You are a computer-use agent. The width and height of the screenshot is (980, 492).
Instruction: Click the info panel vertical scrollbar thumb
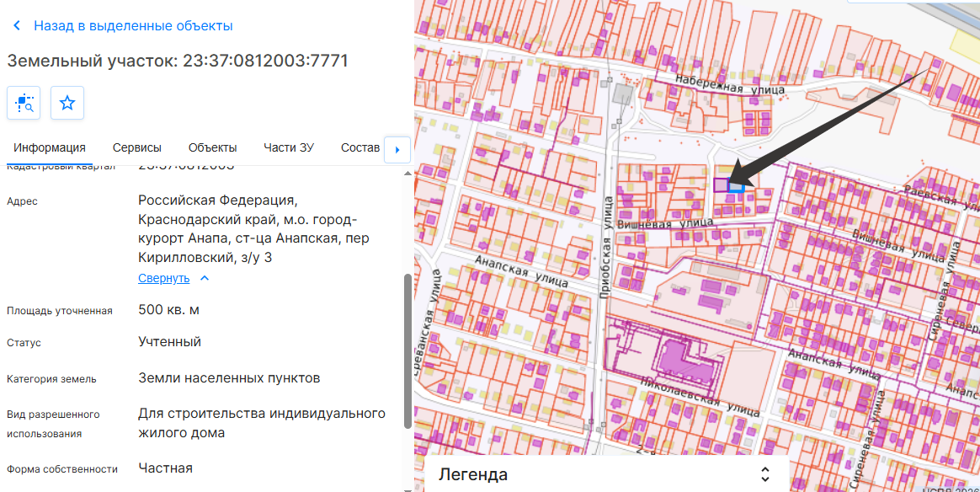click(x=408, y=350)
